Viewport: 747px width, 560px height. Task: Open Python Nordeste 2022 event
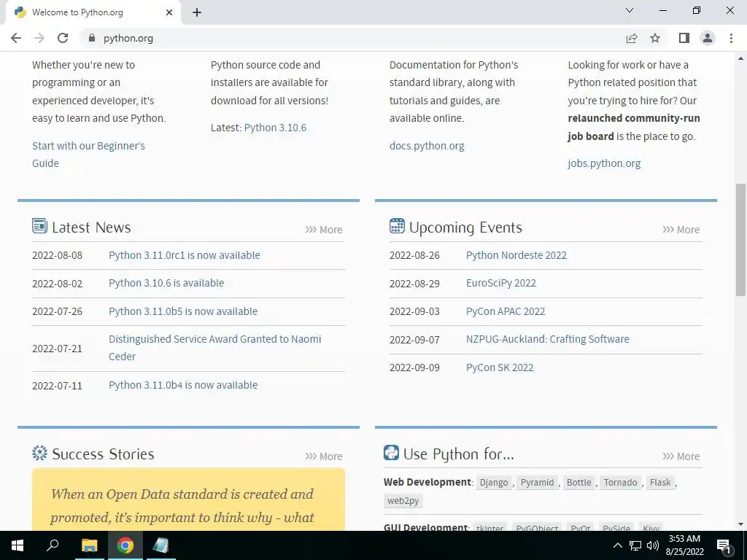(x=516, y=255)
